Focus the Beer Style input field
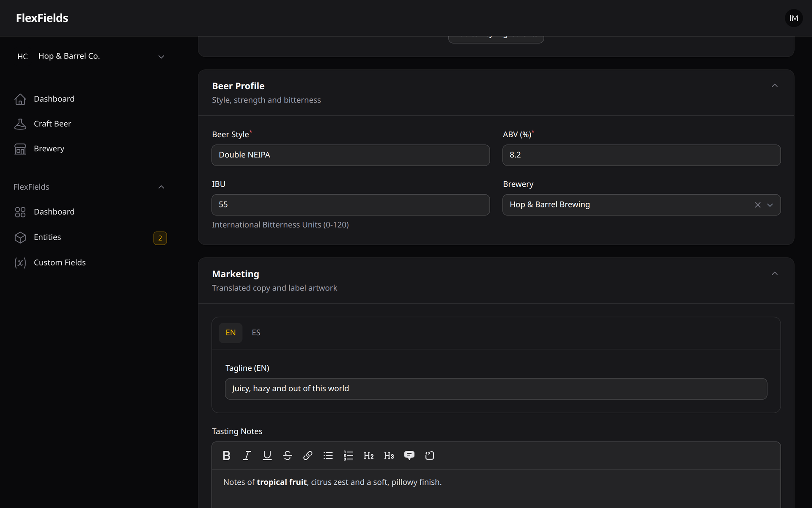This screenshot has height=508, width=812. tap(351, 155)
